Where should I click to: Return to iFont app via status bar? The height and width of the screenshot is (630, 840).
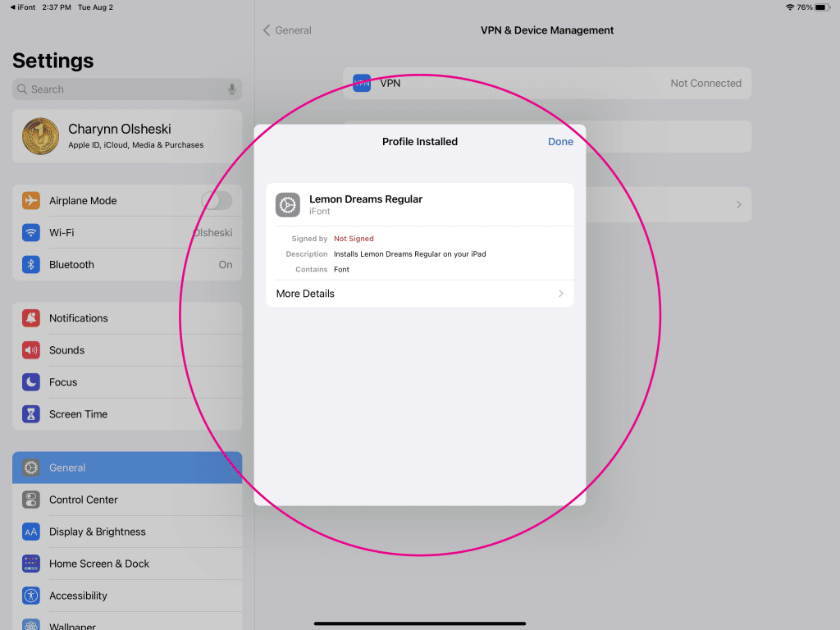coord(22,7)
